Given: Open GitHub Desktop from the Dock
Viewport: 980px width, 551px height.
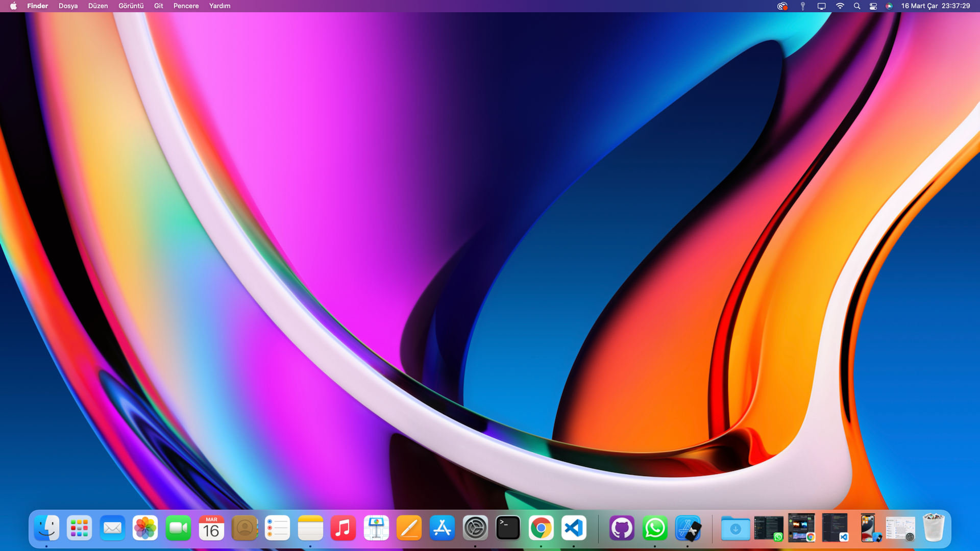Looking at the screenshot, I should click(622, 528).
